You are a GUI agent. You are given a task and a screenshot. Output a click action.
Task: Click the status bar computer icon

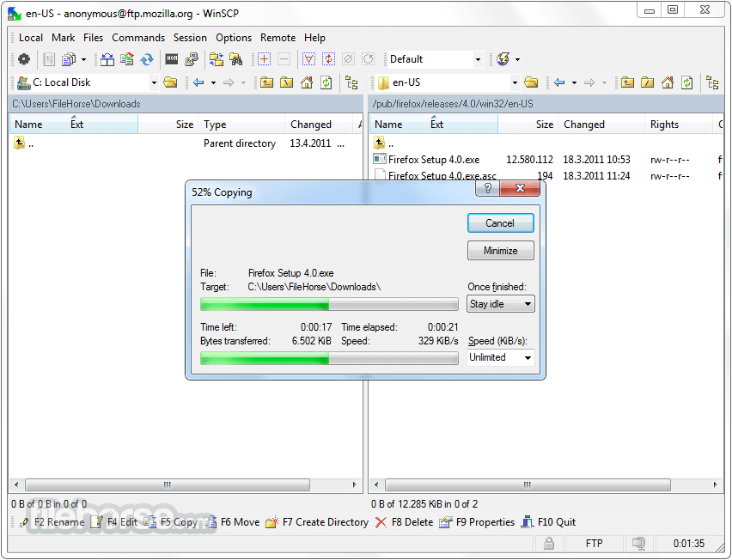point(639,543)
